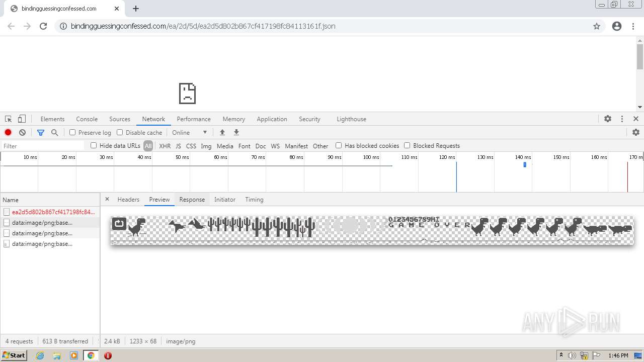Open a new browser tab
Viewport: 644px width, 362px height.
click(x=136, y=9)
